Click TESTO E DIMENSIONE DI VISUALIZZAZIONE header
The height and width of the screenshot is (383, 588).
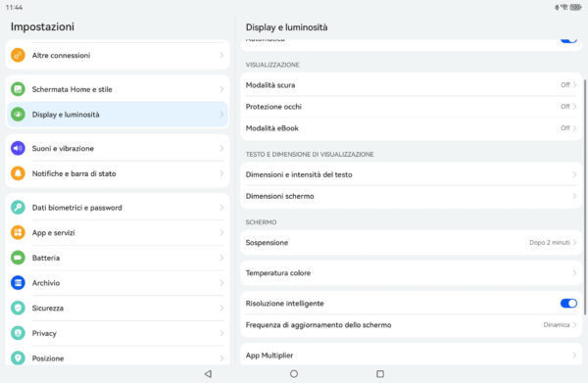click(x=310, y=154)
